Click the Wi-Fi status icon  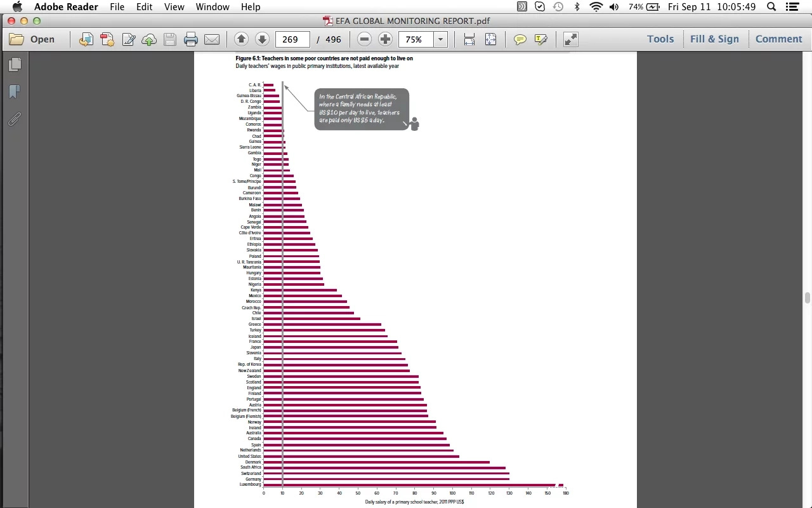pos(596,7)
